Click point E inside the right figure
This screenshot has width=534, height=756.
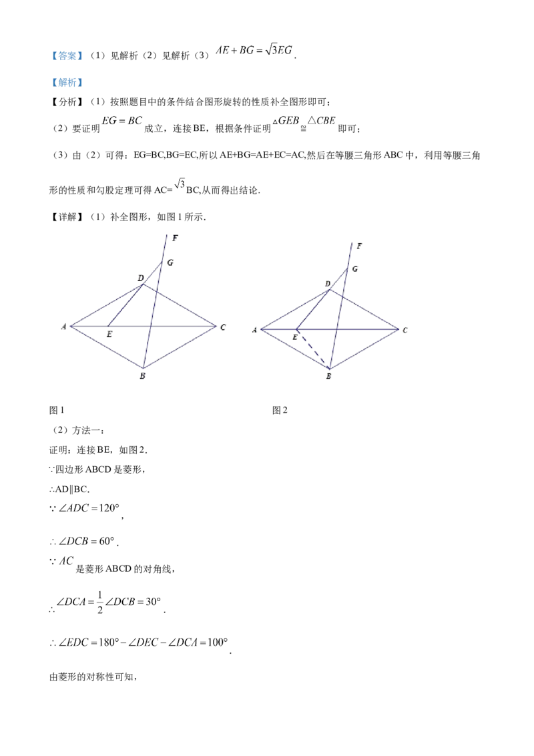(294, 336)
